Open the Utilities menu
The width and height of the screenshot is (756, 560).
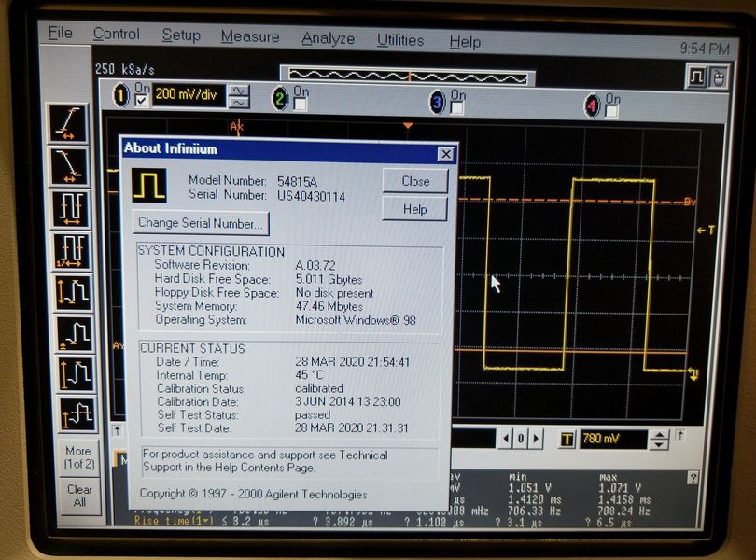point(400,40)
